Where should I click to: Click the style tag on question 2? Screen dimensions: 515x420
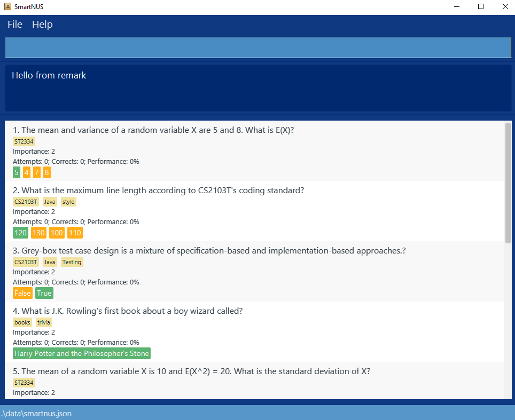click(x=68, y=201)
